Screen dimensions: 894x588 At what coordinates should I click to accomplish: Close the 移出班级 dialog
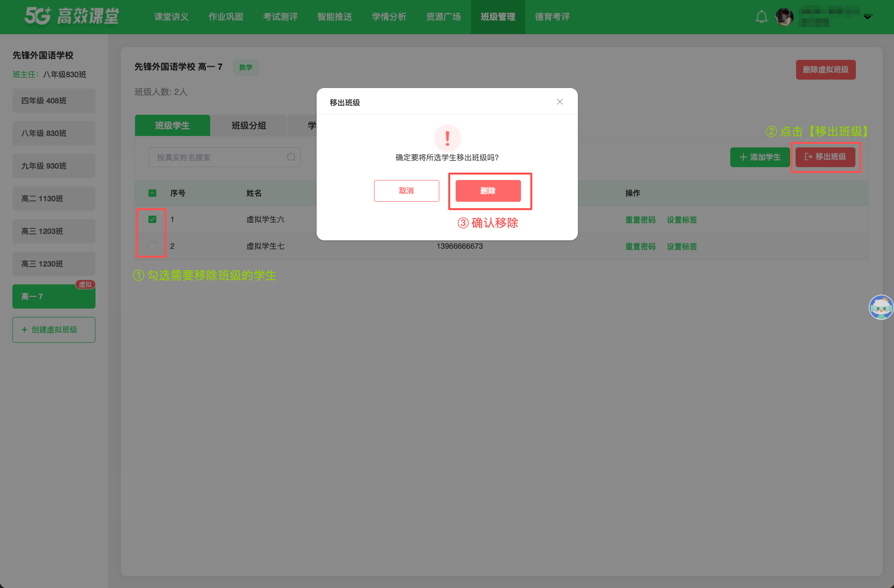pos(560,102)
